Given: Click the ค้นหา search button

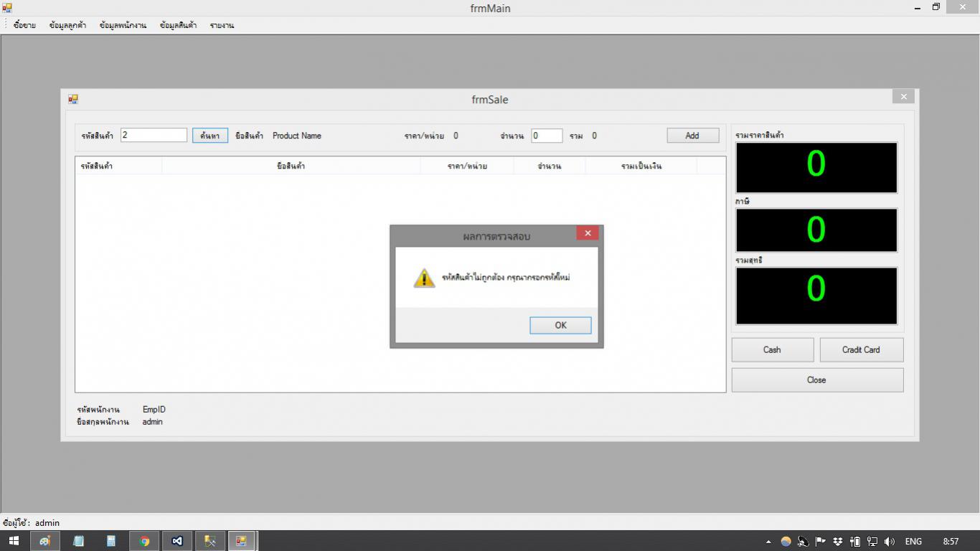Looking at the screenshot, I should [x=210, y=136].
